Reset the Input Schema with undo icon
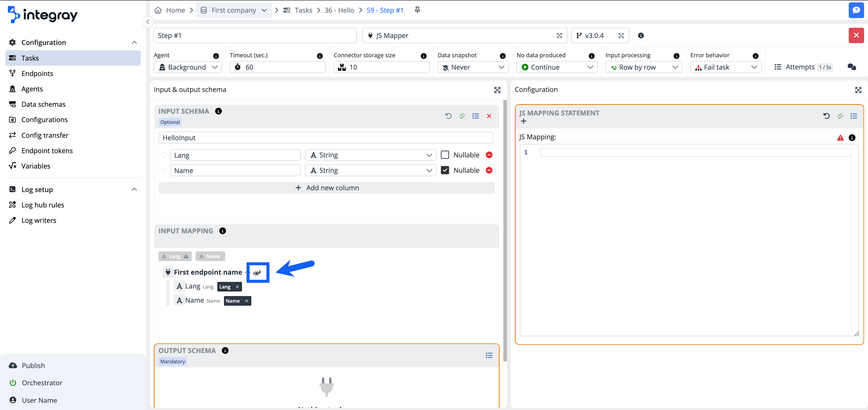868x410 pixels. coord(448,116)
